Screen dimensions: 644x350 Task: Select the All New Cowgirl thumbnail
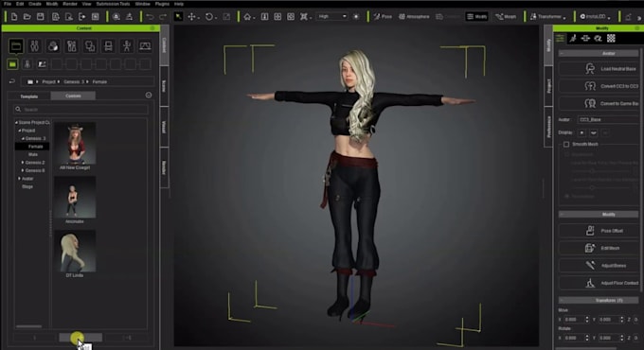[x=75, y=144]
